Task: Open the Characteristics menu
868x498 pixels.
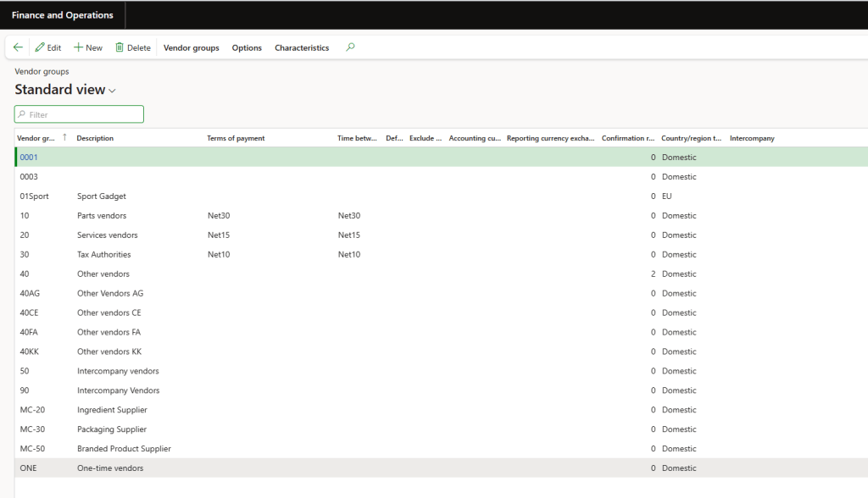Action: (x=301, y=47)
